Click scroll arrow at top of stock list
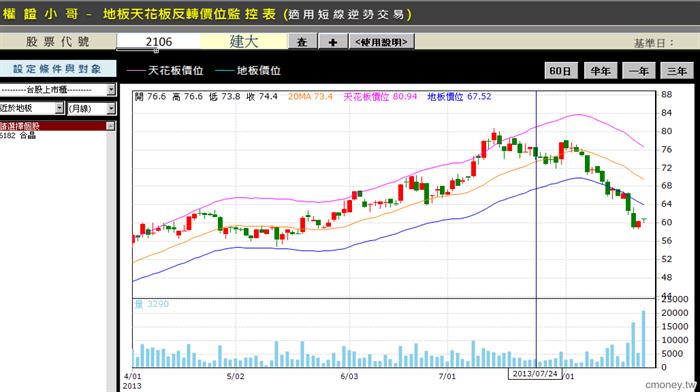The height and width of the screenshot is (392, 700). (x=110, y=126)
